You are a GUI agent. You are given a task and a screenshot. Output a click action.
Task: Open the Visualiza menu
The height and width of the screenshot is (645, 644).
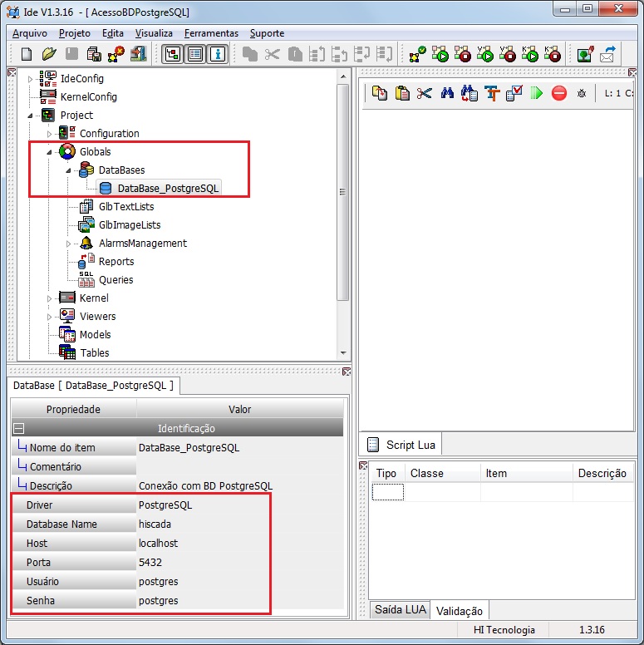pos(154,33)
